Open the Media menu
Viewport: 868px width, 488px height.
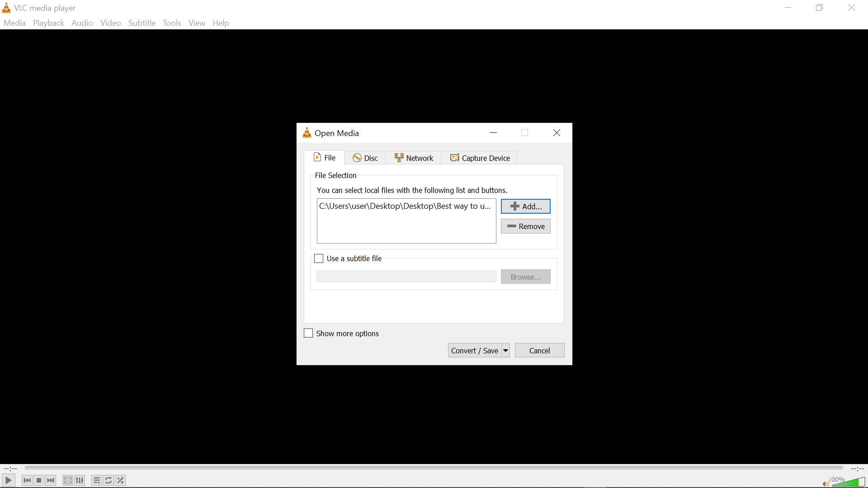[14, 23]
